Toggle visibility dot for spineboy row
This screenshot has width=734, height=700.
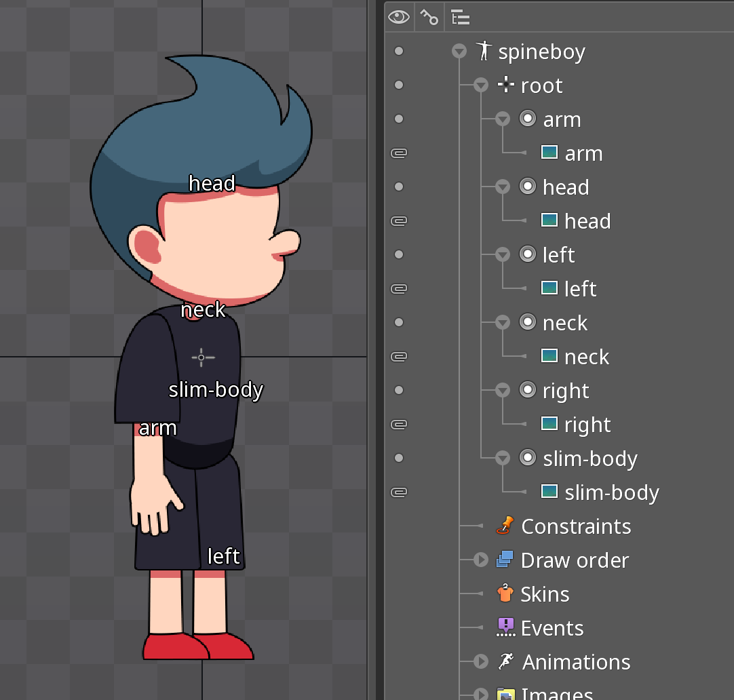point(399,51)
